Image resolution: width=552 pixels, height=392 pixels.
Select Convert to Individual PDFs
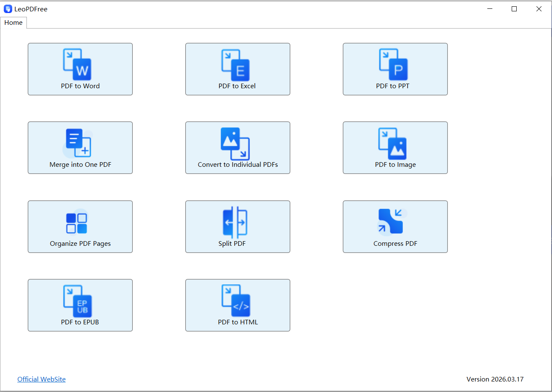pos(237,147)
